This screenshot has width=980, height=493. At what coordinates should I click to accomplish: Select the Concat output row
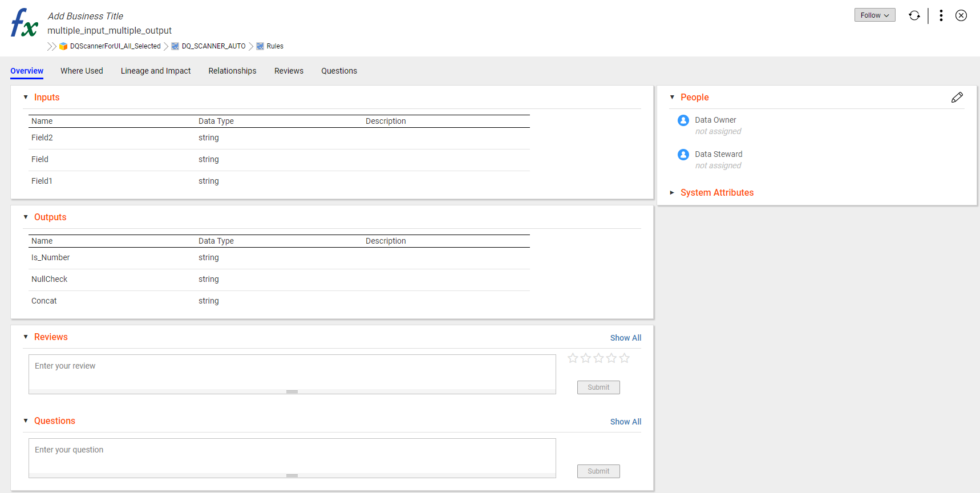coord(279,301)
